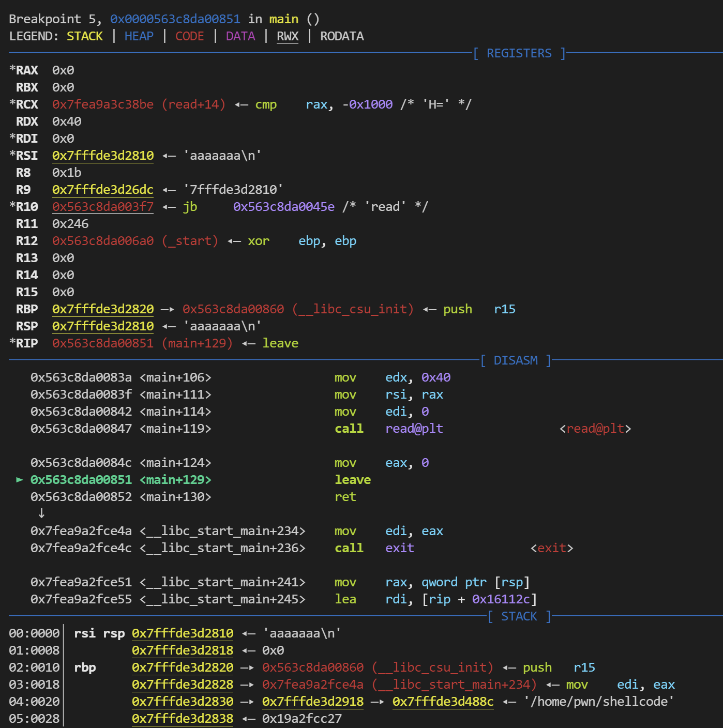The height and width of the screenshot is (728, 723).
Task: Select the CODE legend label
Action: pos(190,36)
